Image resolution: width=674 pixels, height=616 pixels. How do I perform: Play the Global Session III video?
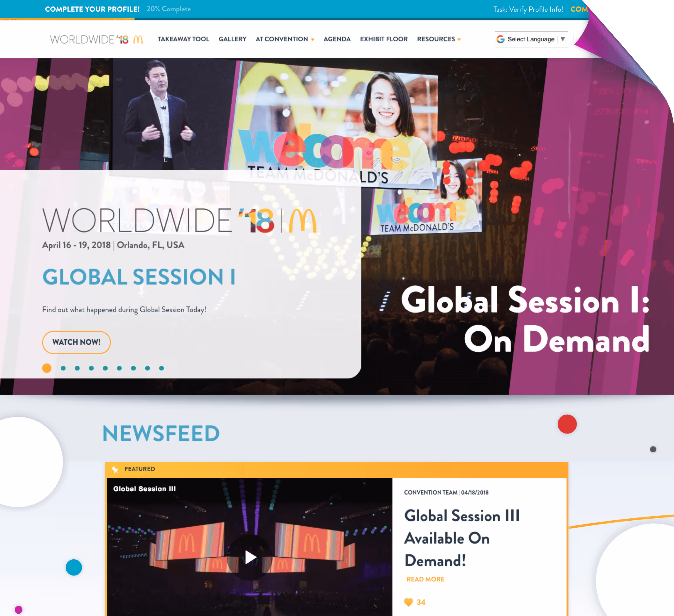[x=250, y=557]
